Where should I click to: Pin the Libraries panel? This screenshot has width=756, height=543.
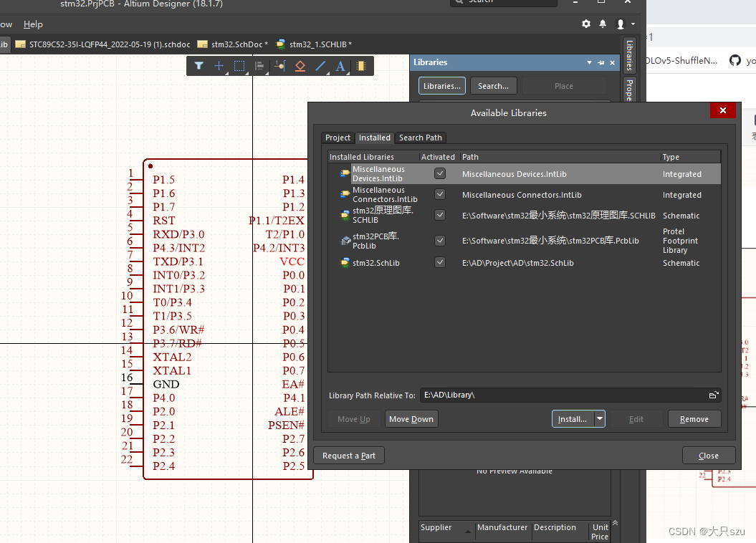[601, 62]
